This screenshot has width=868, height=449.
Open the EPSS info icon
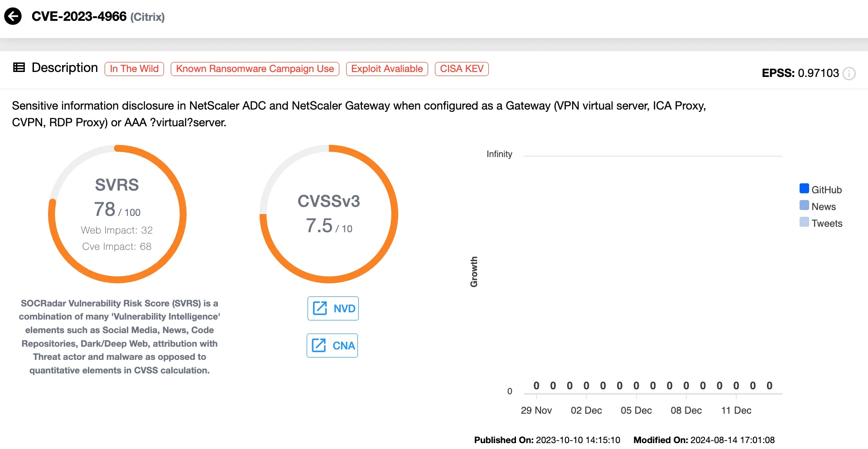[849, 73]
